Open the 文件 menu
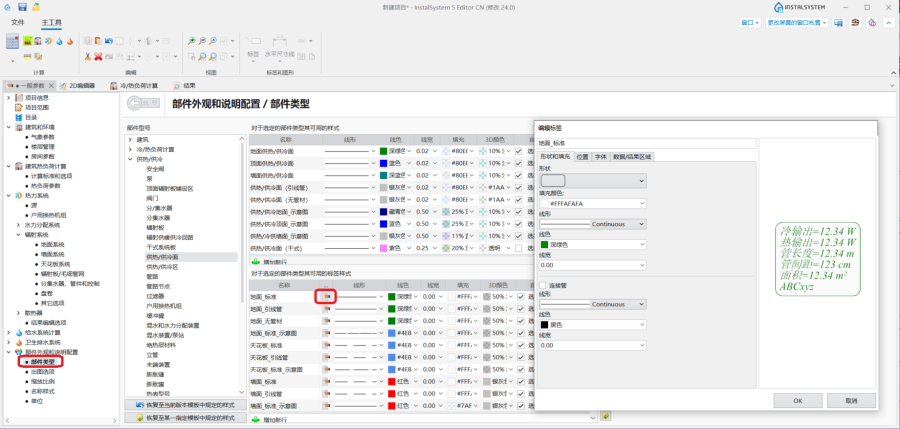900x429 pixels. click(x=18, y=22)
